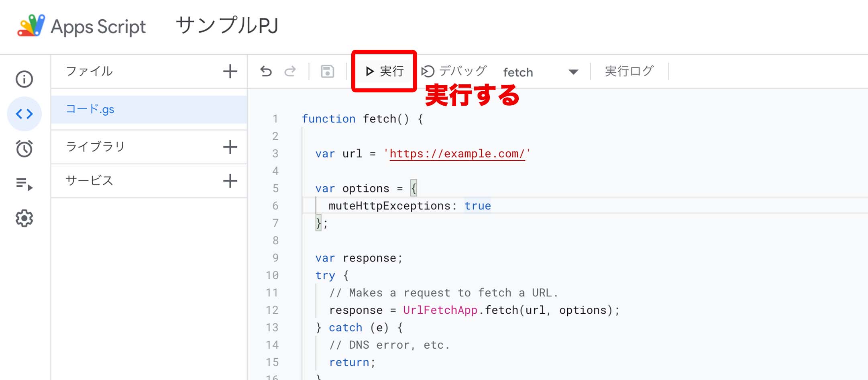
Task: Switch to the Editor code icon
Action: 24,114
